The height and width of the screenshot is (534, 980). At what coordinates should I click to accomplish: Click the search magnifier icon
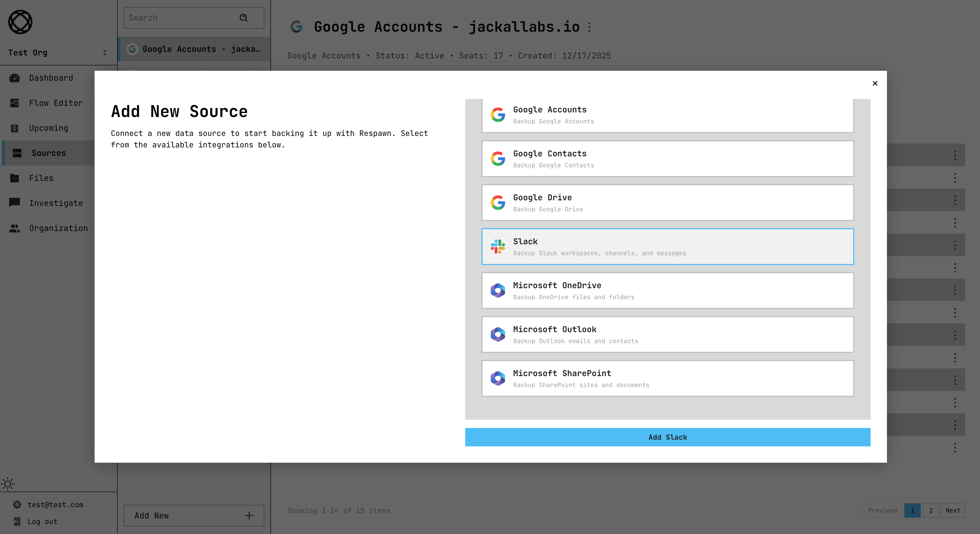pos(244,18)
